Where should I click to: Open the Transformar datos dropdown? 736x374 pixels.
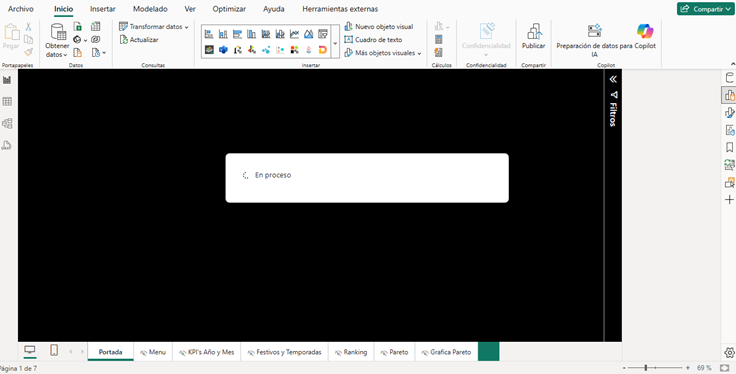pos(153,27)
